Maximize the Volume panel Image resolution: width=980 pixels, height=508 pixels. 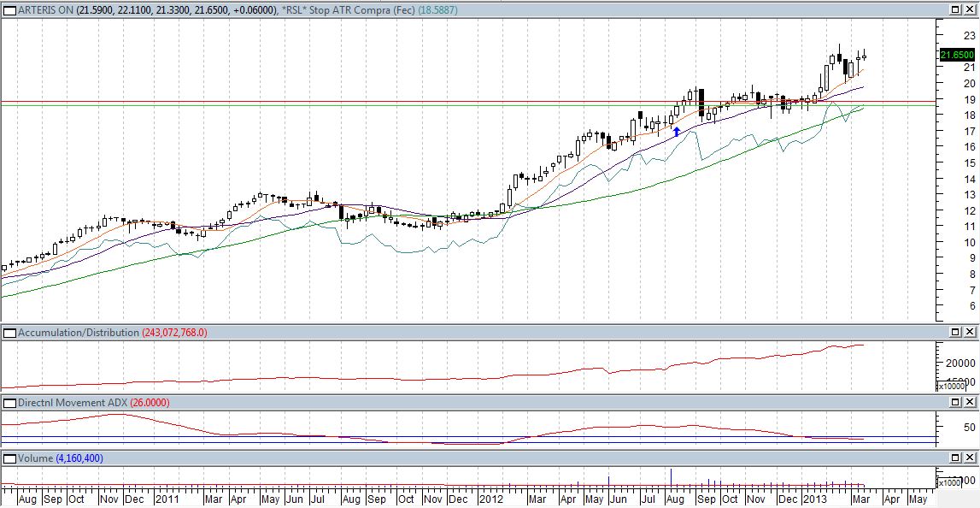pyautogui.click(x=956, y=458)
